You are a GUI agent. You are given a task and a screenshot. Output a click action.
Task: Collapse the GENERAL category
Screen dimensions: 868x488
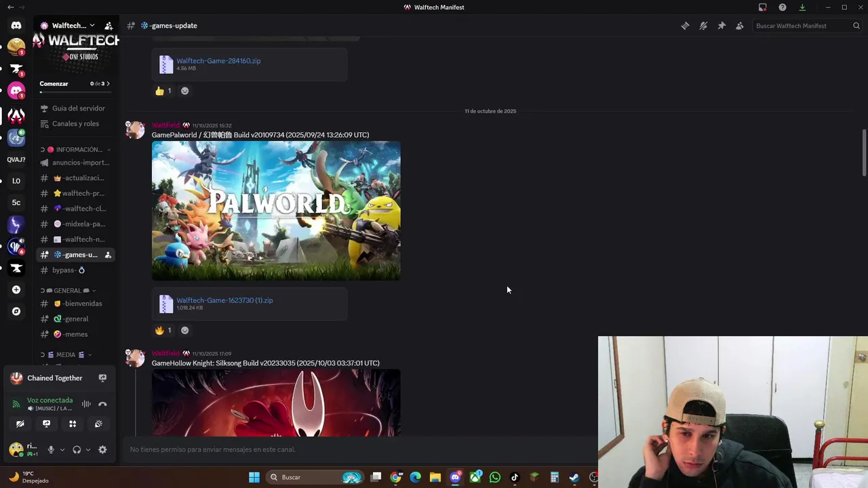(68, 291)
